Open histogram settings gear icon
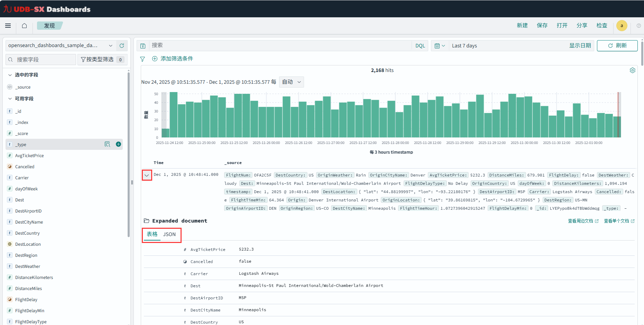The width and height of the screenshot is (644, 325). point(632,70)
